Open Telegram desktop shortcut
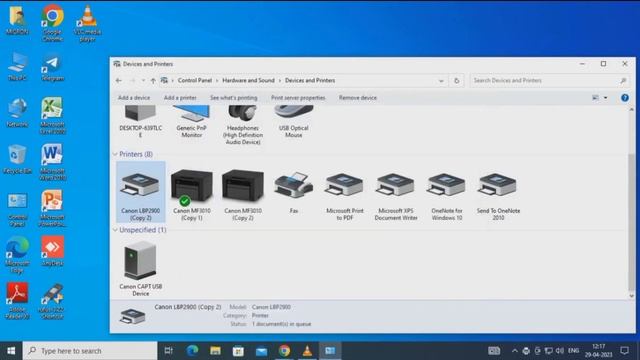Image resolution: width=640 pixels, height=360 pixels. pyautogui.click(x=52, y=67)
